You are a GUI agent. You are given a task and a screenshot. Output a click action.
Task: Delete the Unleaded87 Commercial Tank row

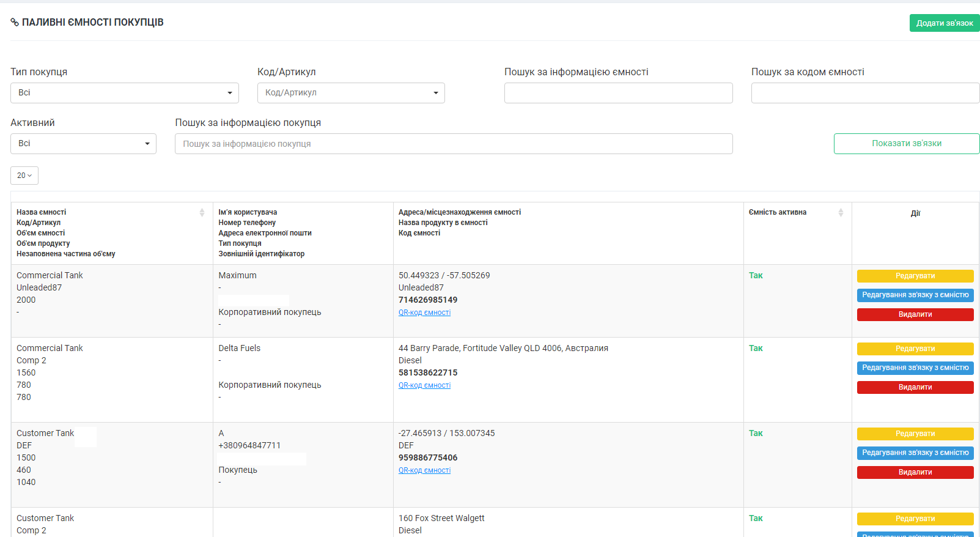pos(915,314)
